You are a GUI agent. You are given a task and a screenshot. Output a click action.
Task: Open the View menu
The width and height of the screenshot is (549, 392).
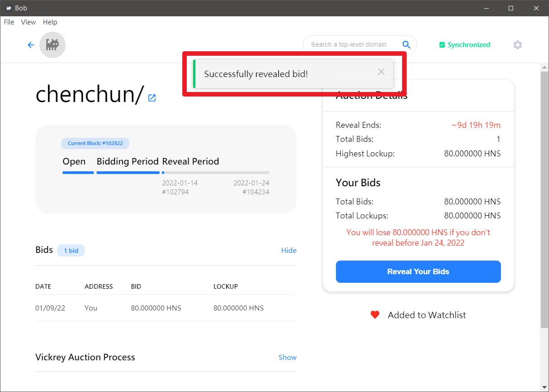coord(29,22)
